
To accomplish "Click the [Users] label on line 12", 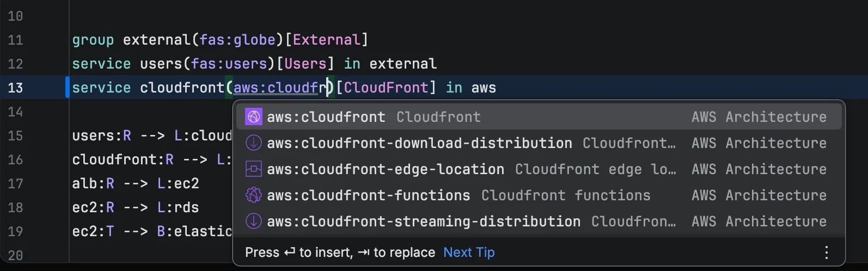I will pyautogui.click(x=305, y=64).
